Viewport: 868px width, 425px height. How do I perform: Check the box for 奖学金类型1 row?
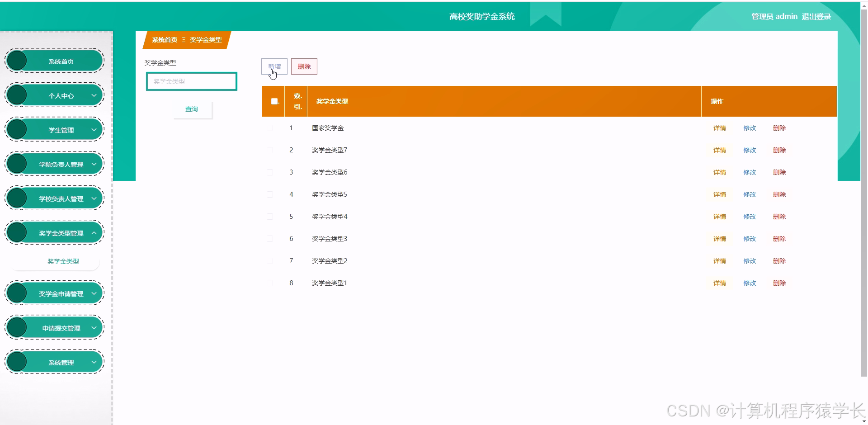pos(270,283)
